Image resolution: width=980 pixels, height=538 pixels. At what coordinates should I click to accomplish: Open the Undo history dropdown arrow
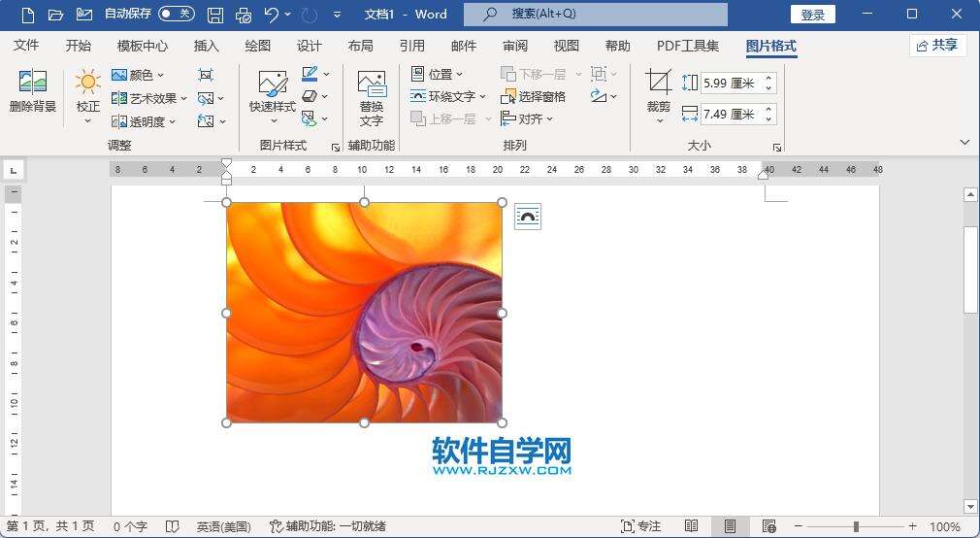pos(287,14)
